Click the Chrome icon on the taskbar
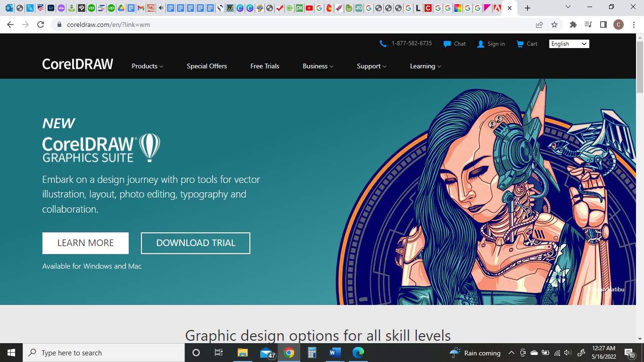Screen dimensions: 644x362 [289, 353]
